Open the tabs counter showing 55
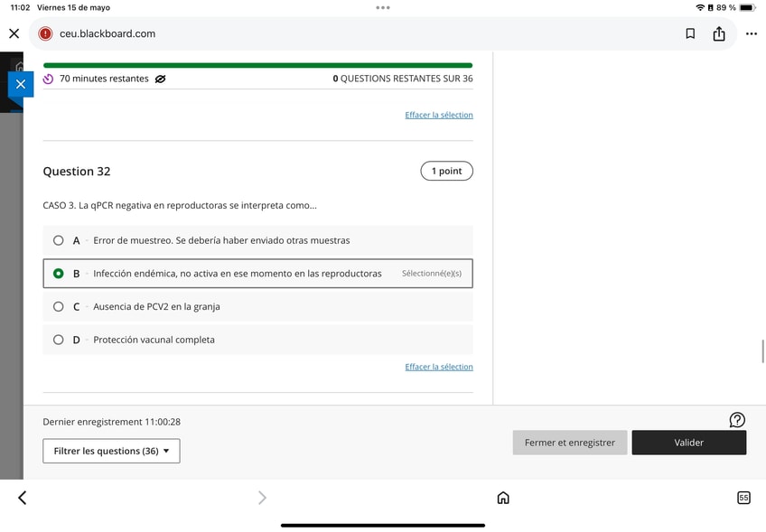The width and height of the screenshot is (766, 532). 743,498
